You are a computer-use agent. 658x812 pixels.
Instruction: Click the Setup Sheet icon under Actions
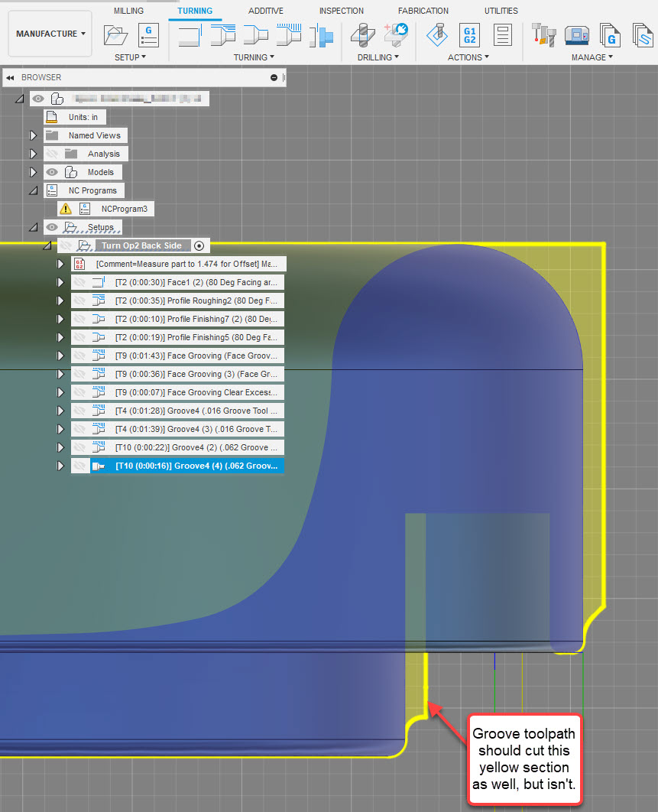point(503,34)
